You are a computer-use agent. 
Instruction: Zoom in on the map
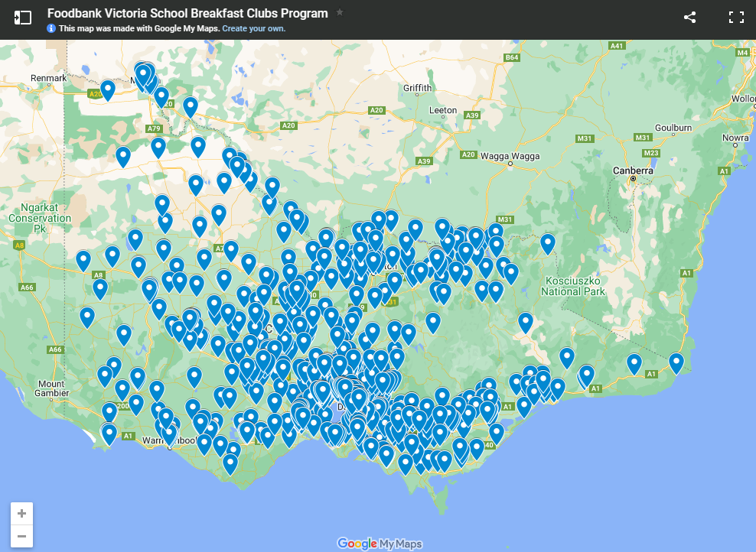21,514
